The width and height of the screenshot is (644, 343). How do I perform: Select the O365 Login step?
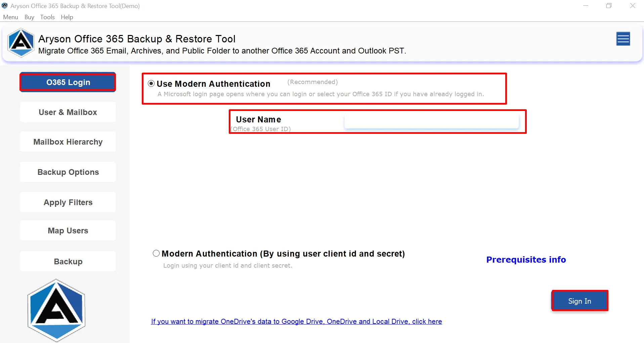[x=68, y=82]
